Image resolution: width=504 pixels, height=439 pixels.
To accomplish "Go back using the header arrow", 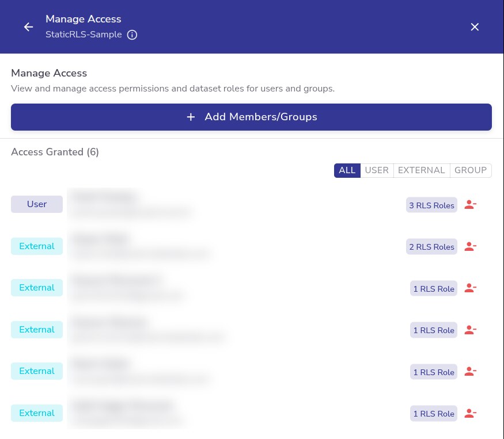I will [29, 27].
